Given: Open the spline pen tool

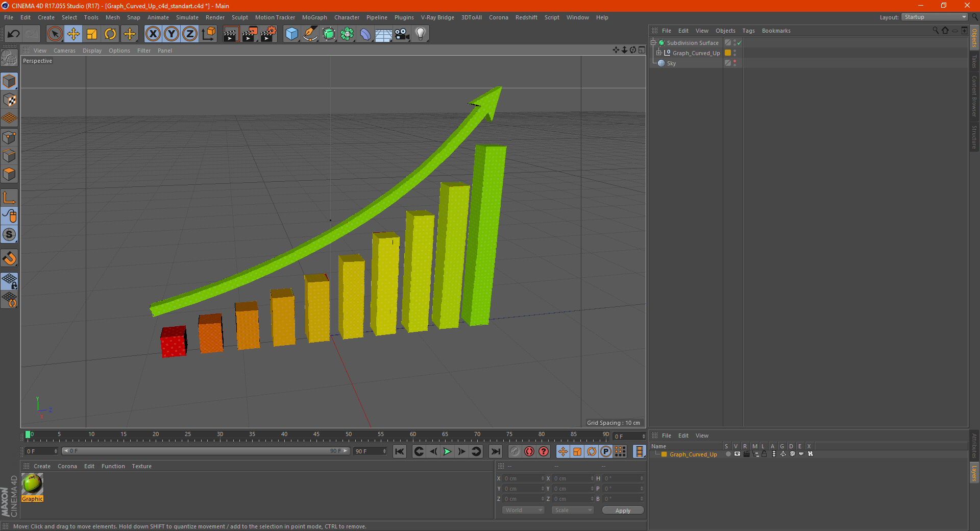Looking at the screenshot, I should click(x=310, y=34).
